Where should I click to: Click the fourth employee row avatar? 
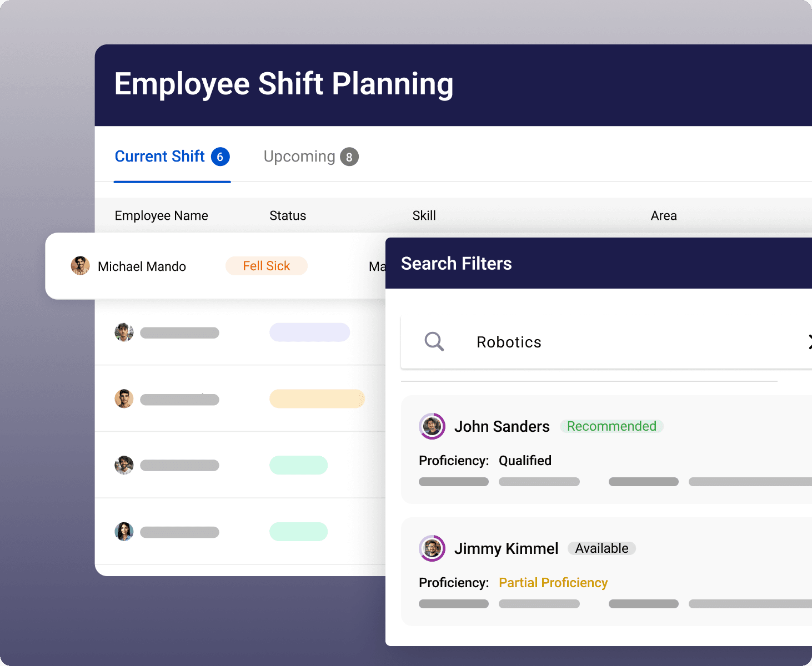tap(124, 465)
